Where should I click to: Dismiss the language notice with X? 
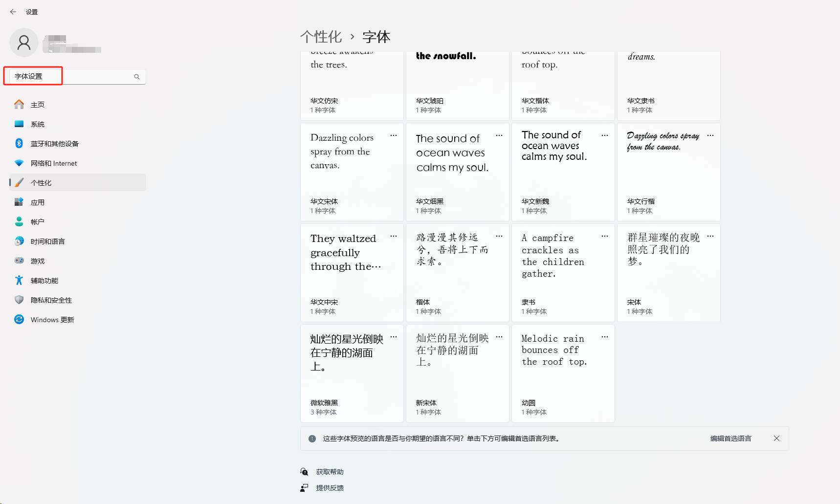tap(776, 438)
